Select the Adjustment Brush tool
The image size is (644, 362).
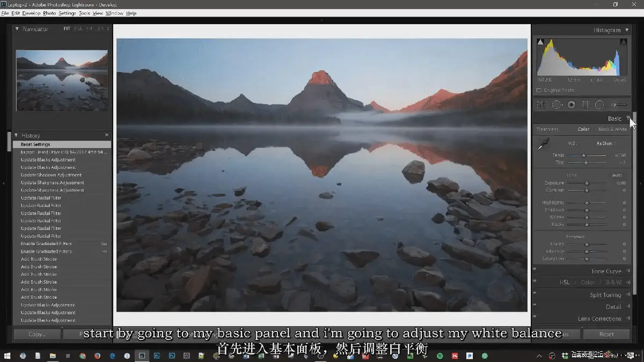619,105
